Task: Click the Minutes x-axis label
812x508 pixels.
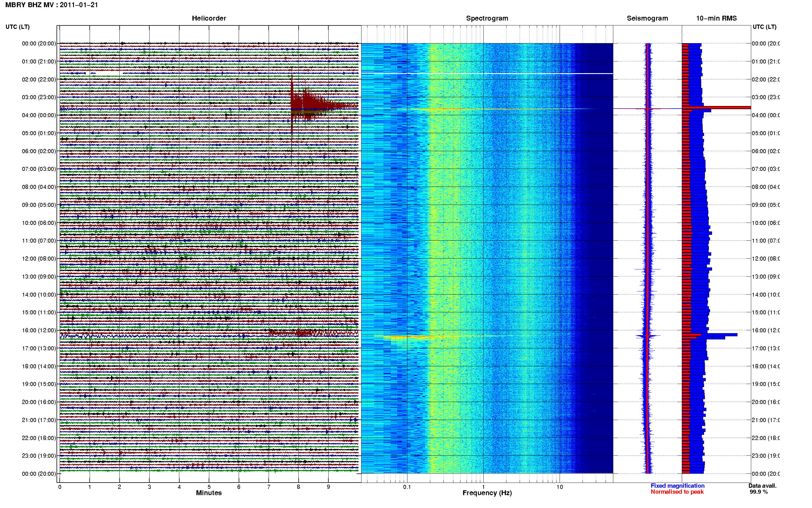Action: tap(209, 493)
